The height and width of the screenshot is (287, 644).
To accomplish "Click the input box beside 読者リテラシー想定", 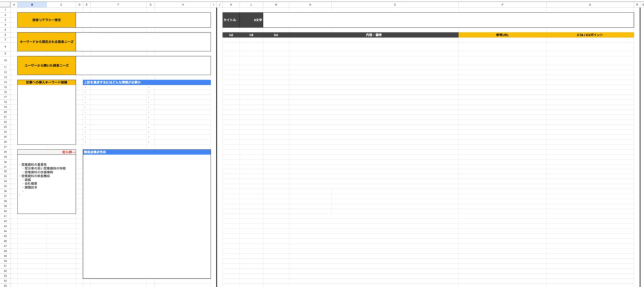I will click(143, 19).
